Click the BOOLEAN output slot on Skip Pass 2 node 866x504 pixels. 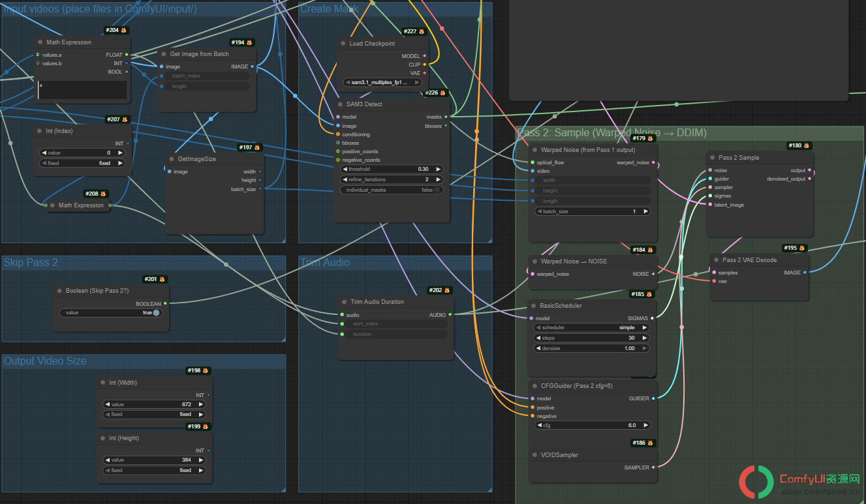tap(165, 304)
